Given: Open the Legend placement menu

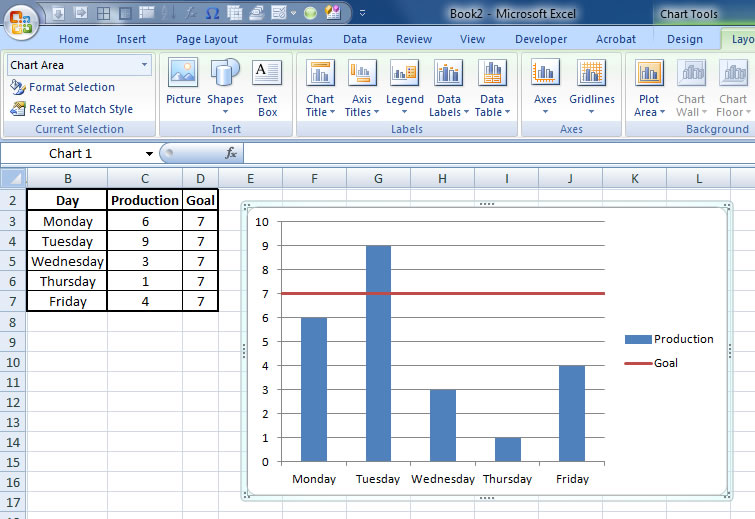Looking at the screenshot, I should click(405, 88).
